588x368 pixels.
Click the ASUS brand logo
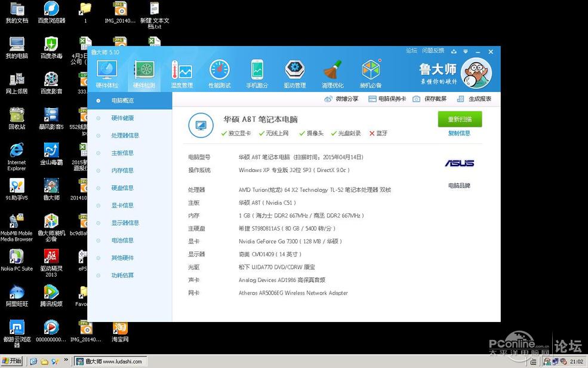tap(460, 163)
